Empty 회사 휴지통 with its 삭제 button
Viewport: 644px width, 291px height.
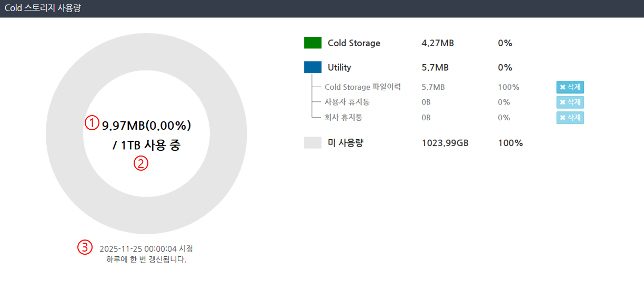coord(570,118)
